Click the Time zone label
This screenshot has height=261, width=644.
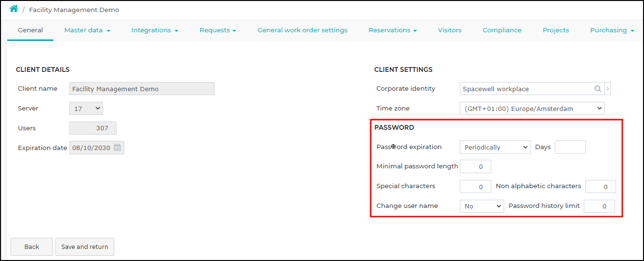pyautogui.click(x=393, y=109)
